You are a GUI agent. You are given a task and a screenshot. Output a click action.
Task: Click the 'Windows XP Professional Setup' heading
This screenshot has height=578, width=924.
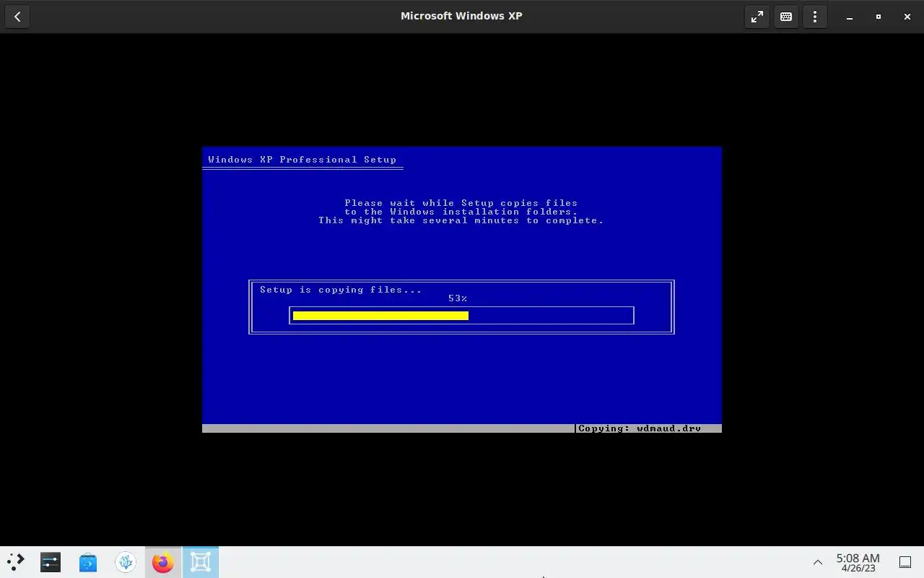pyautogui.click(x=302, y=160)
